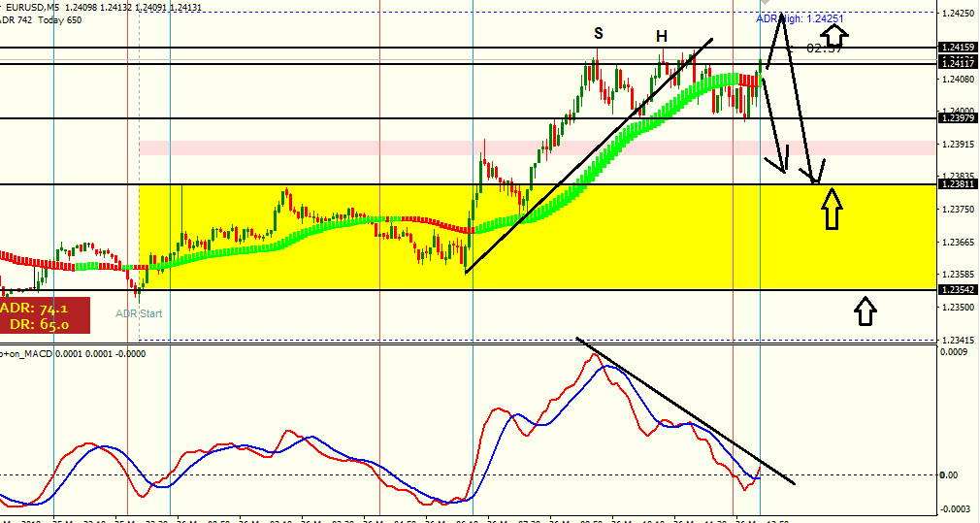Click the candle timer countdown text

(x=824, y=49)
